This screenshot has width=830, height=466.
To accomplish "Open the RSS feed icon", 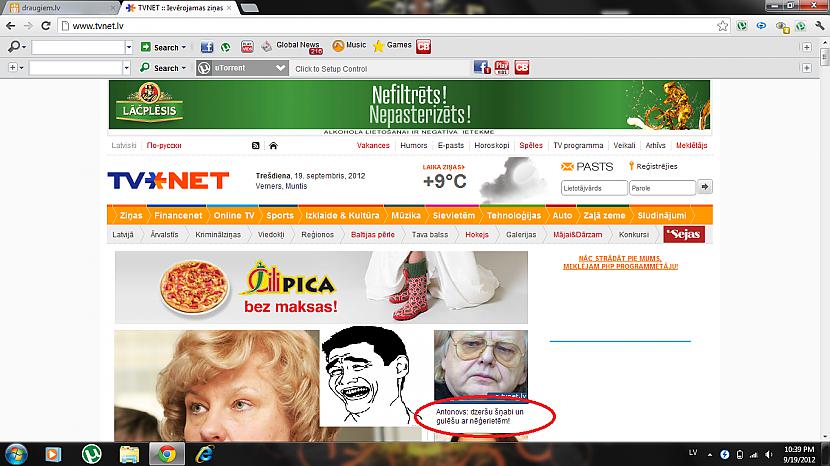I will tap(256, 146).
